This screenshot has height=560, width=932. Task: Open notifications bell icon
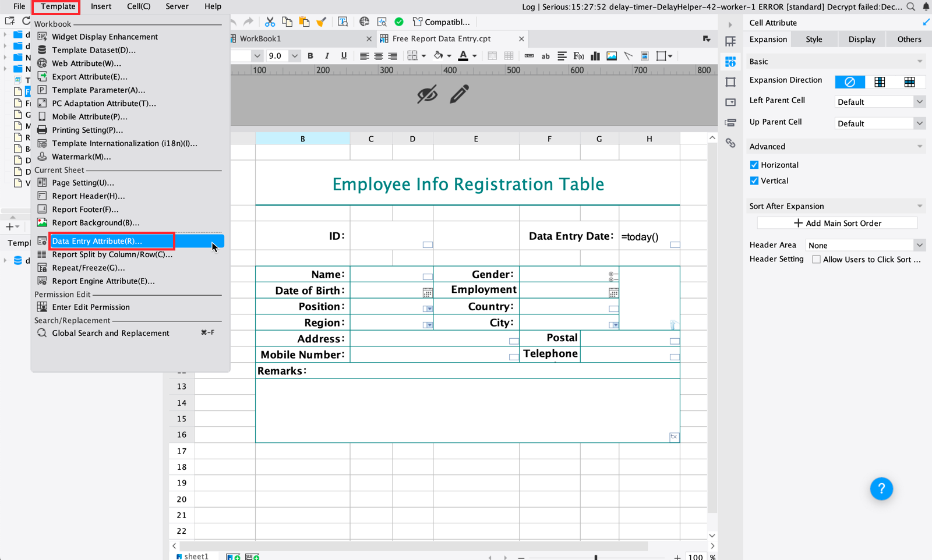pyautogui.click(x=926, y=6)
